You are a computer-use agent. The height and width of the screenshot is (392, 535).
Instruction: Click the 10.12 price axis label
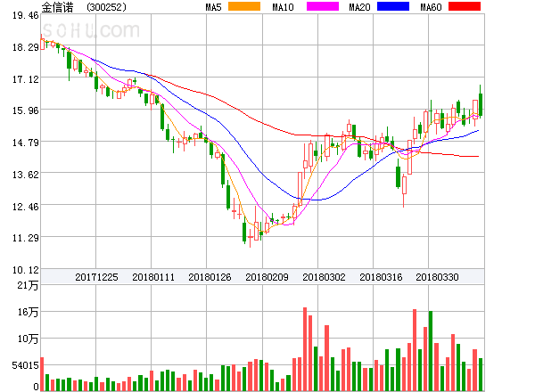click(26, 270)
